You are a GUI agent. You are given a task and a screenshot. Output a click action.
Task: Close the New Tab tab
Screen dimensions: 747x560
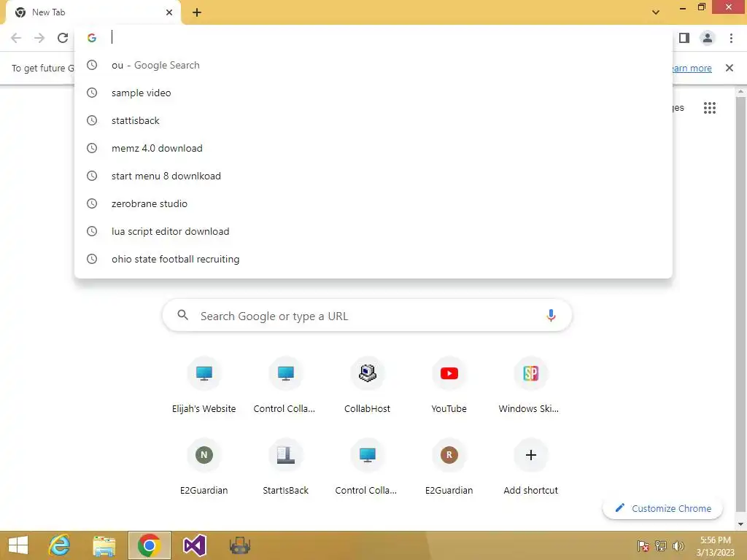[x=169, y=12]
